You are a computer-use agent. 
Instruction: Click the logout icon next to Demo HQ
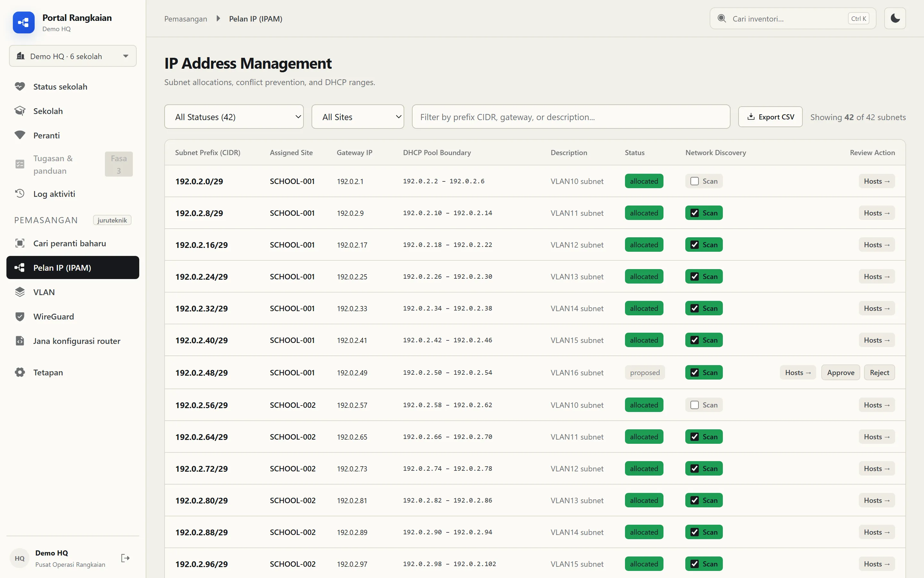[125, 558]
